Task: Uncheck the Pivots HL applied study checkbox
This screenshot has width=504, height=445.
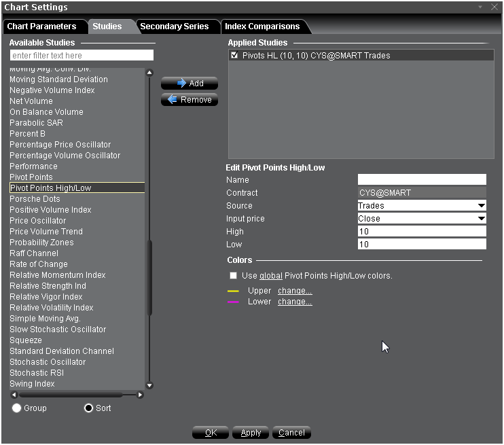Action: [234, 56]
